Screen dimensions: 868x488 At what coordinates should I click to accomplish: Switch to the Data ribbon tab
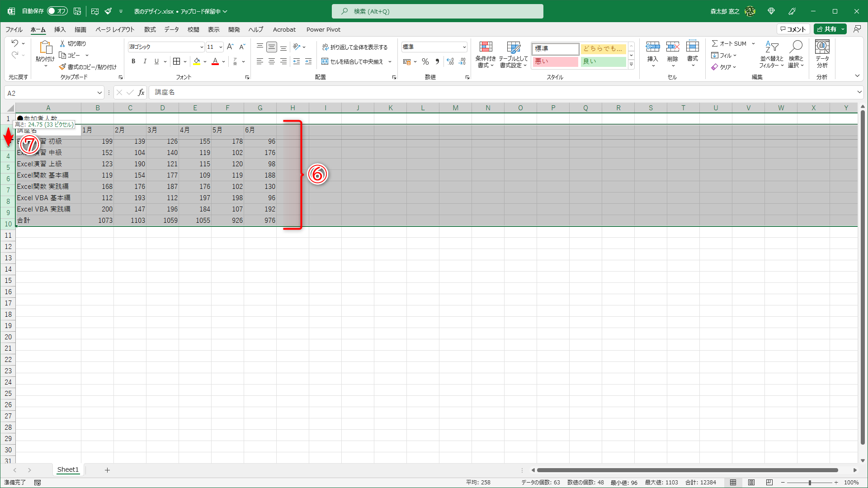[171, 29]
